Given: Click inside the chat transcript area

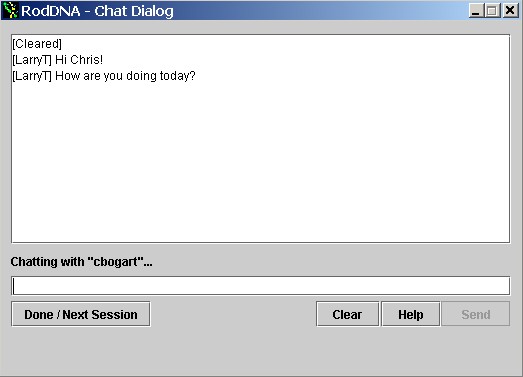Looking at the screenshot, I should 260,138.
